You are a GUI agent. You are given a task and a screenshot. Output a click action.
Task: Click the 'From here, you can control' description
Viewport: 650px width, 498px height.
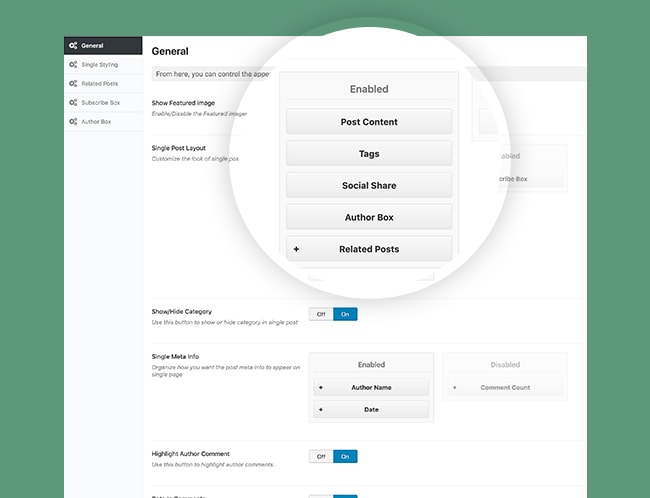213,74
